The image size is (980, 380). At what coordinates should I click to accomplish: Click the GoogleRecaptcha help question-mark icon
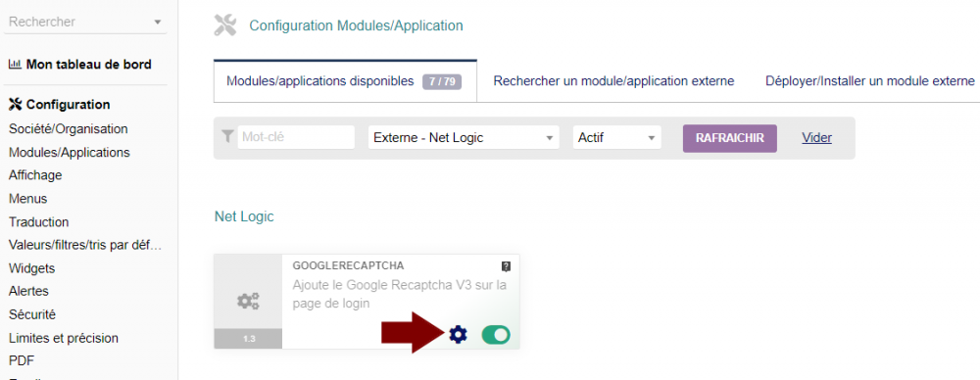pyautogui.click(x=507, y=266)
